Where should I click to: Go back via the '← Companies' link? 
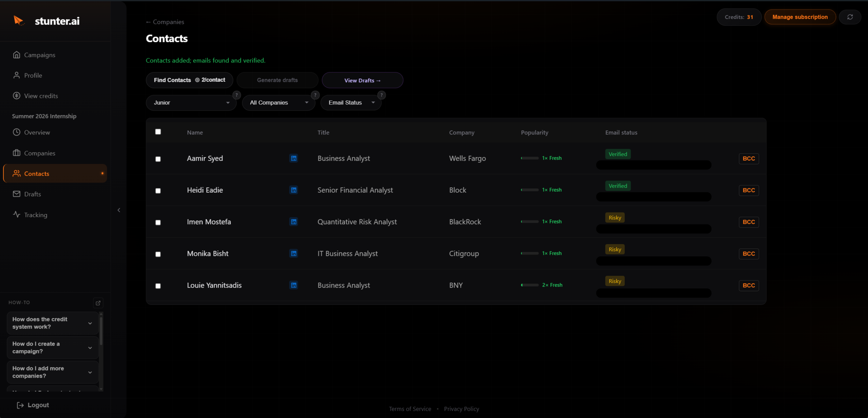[x=165, y=22]
